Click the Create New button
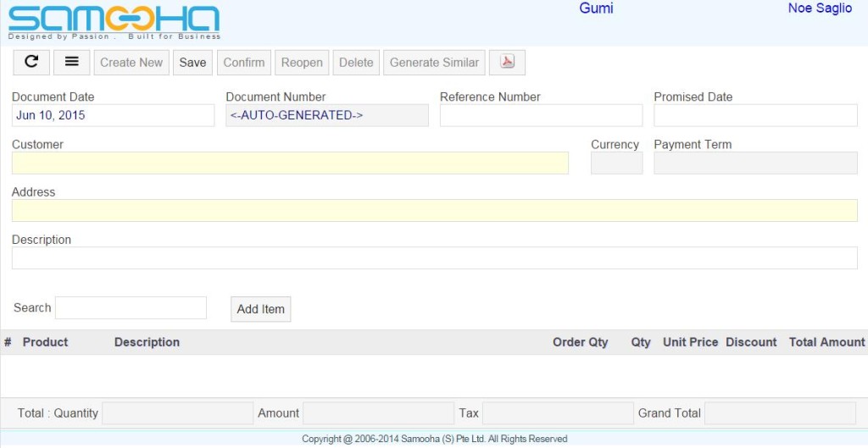Viewport: 868px width, 448px height. (x=131, y=63)
